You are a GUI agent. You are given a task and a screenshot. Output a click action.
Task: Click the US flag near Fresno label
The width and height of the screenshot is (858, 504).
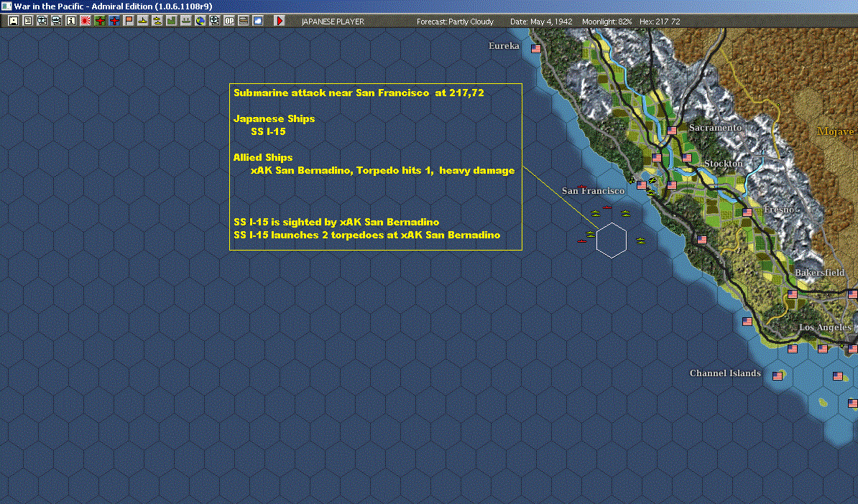tap(747, 212)
